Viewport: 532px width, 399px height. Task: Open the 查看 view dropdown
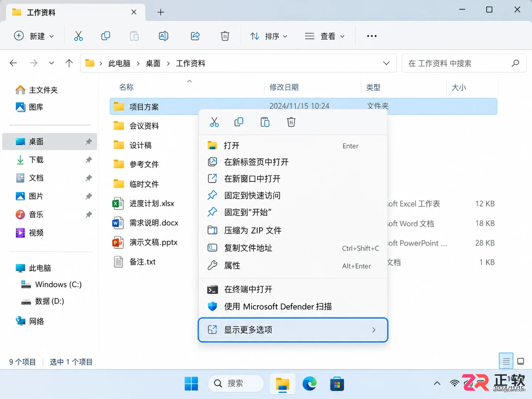[325, 36]
